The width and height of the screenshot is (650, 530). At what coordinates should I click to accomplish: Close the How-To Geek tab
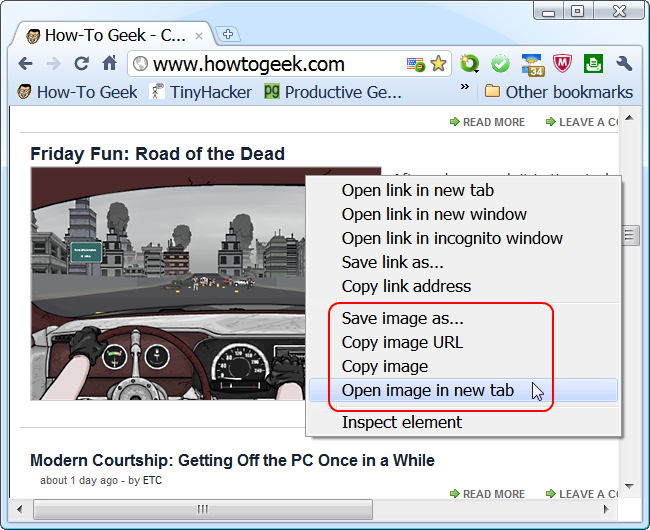tap(199, 36)
